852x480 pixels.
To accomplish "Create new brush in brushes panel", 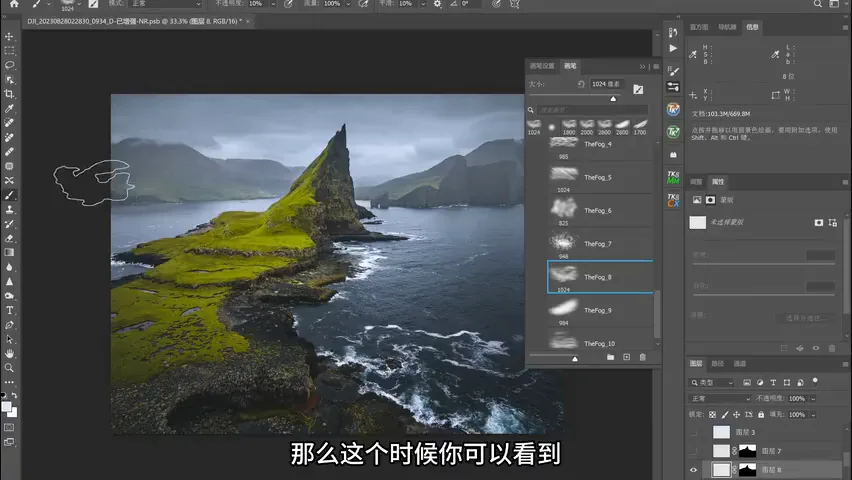I will coord(627,357).
